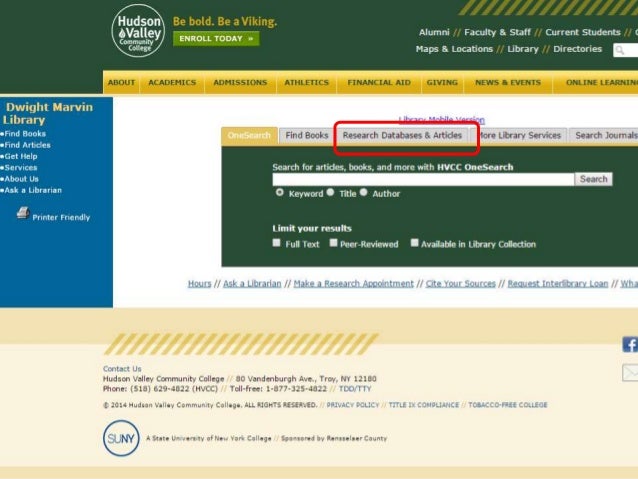Open the NEWS & EVENTS menu
Screen dimensions: 638x479
(508, 83)
